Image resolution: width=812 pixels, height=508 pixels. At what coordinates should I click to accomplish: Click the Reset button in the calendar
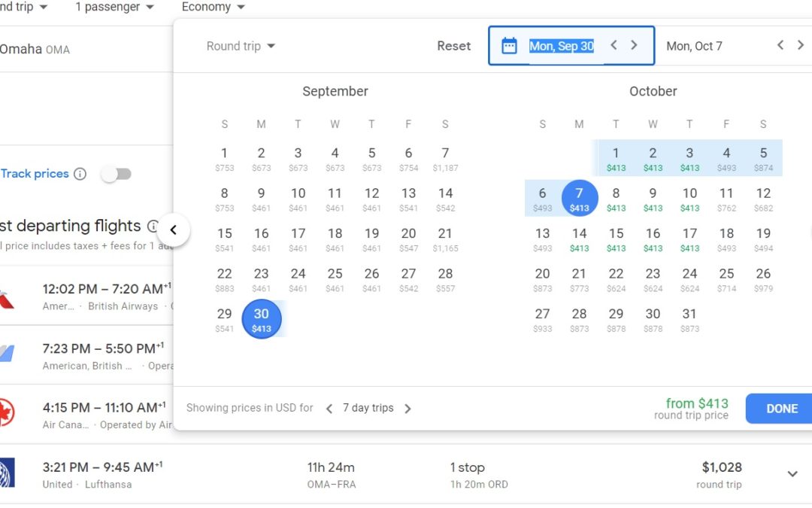point(453,45)
